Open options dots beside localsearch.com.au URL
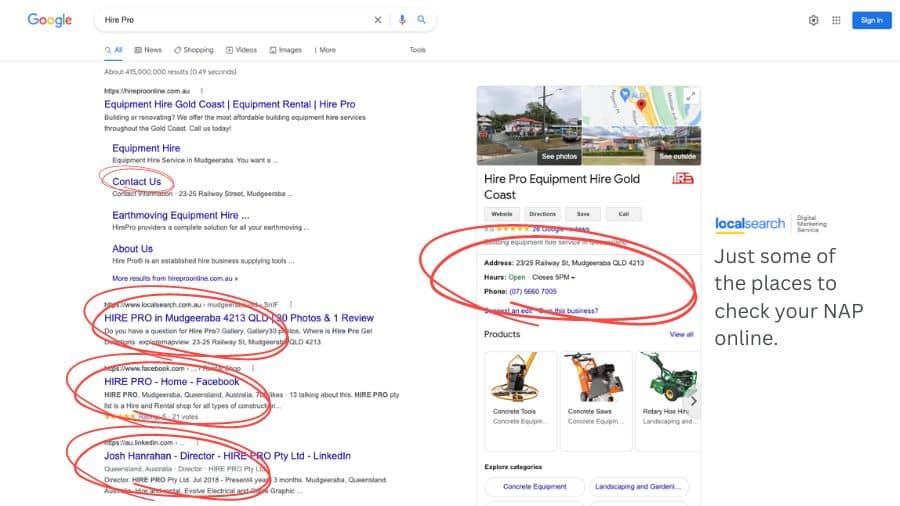900x506 pixels. (x=290, y=305)
